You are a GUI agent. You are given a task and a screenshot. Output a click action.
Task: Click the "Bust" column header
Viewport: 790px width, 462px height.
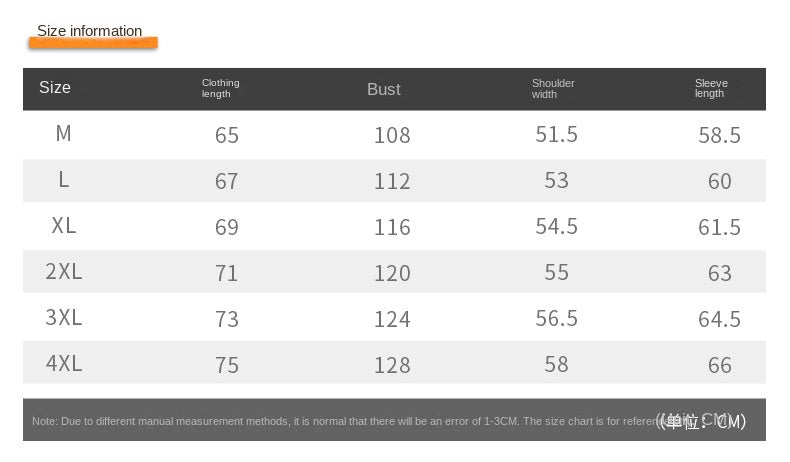pos(383,90)
